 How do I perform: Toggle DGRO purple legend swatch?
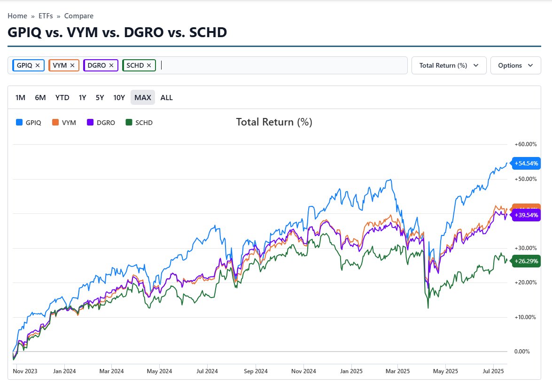(x=91, y=123)
